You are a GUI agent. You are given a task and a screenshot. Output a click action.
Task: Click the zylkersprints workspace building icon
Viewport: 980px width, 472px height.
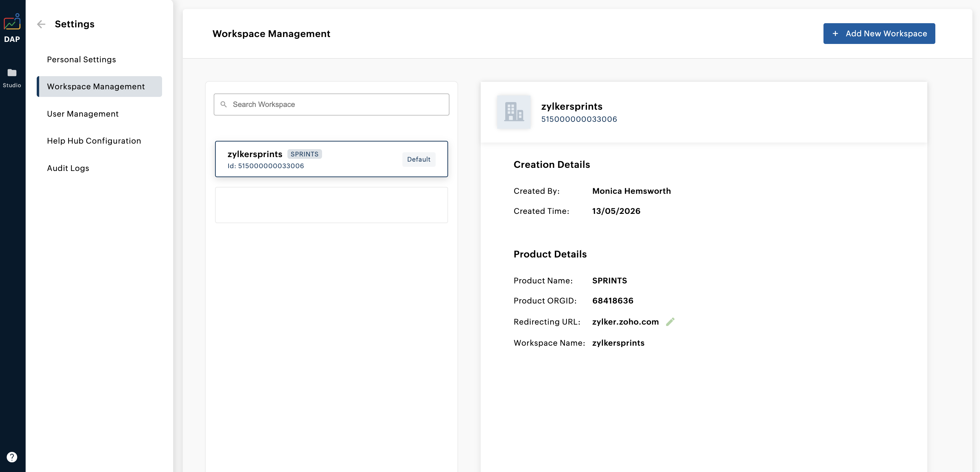[x=514, y=112]
